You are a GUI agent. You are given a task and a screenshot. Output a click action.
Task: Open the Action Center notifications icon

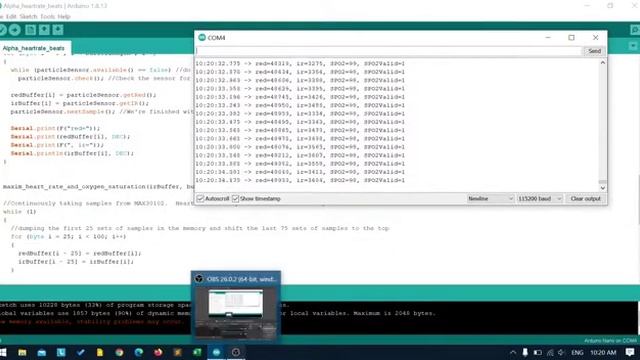click(x=630, y=352)
